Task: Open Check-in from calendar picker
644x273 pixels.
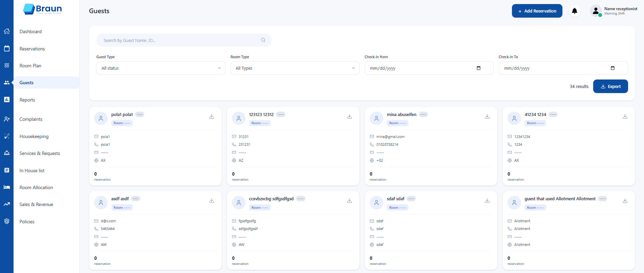Action: click(x=478, y=68)
